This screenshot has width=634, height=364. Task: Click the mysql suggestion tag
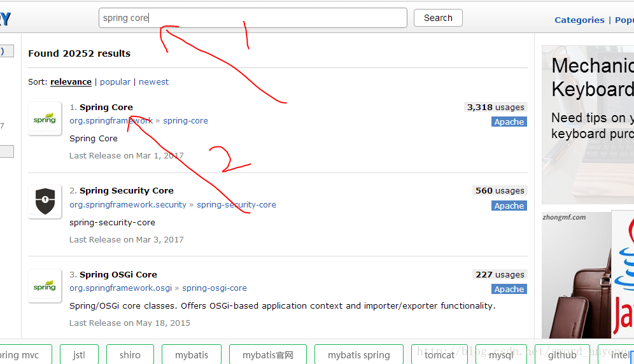[501, 354]
